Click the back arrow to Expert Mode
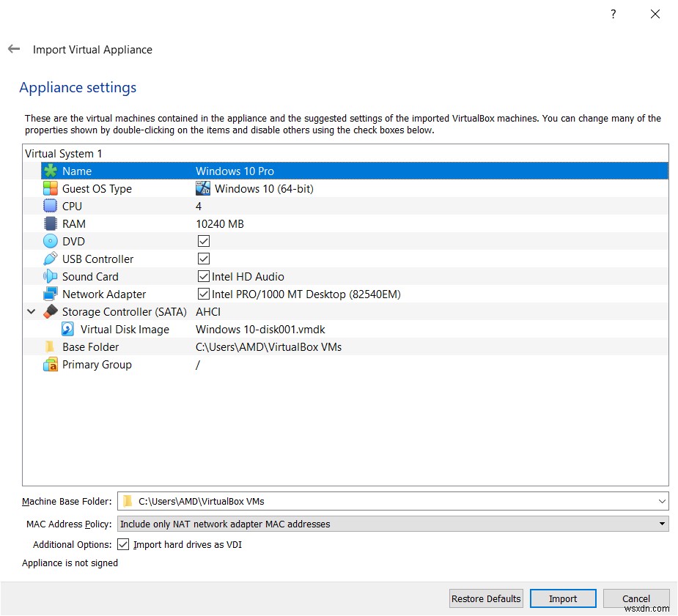Screen dimensions: 678x616 pyautogui.click(x=13, y=49)
